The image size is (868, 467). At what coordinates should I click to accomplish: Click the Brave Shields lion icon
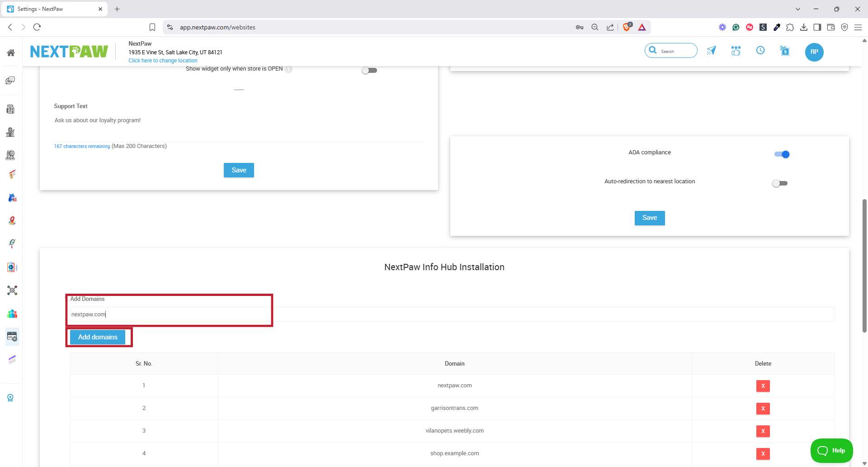point(627,27)
